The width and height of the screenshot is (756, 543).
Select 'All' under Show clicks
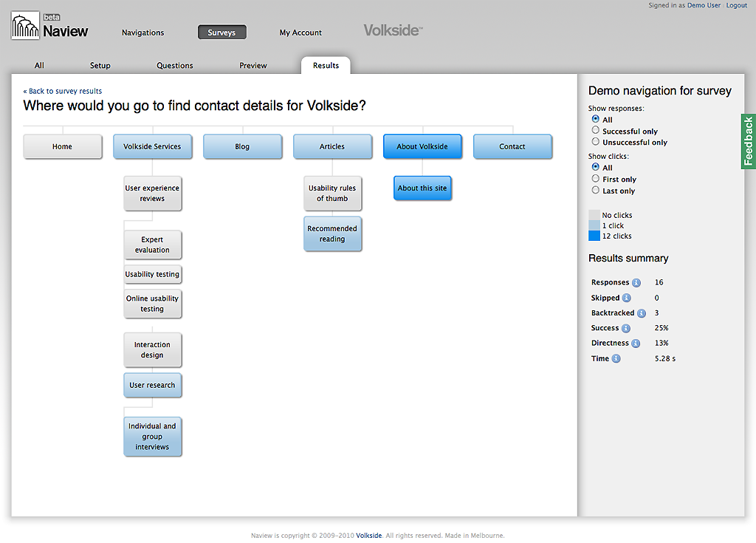596,166
